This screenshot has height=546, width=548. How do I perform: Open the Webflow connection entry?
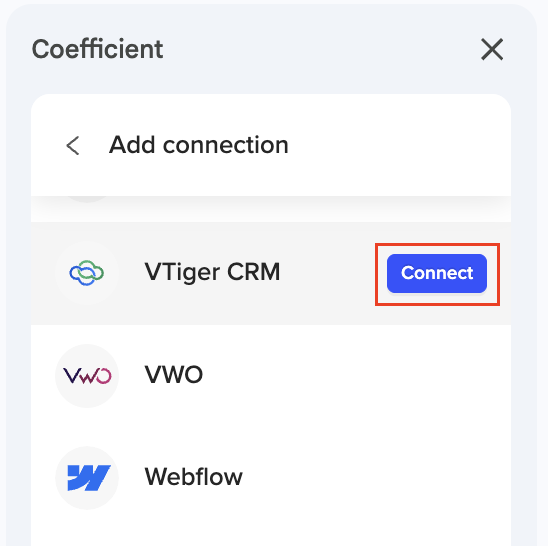(x=271, y=478)
